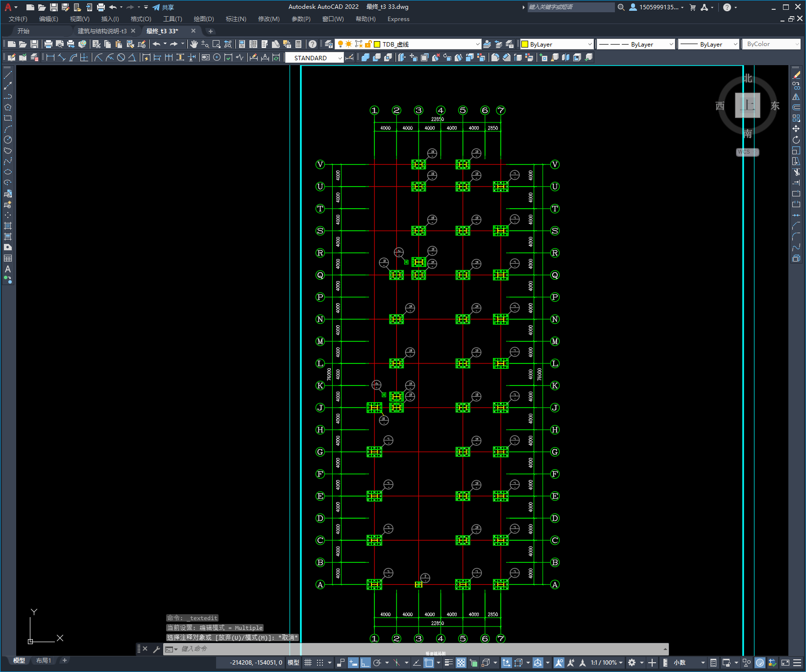Image resolution: width=806 pixels, height=672 pixels.
Task: Select the Move tool in the modify toolbar
Action: tap(796, 129)
